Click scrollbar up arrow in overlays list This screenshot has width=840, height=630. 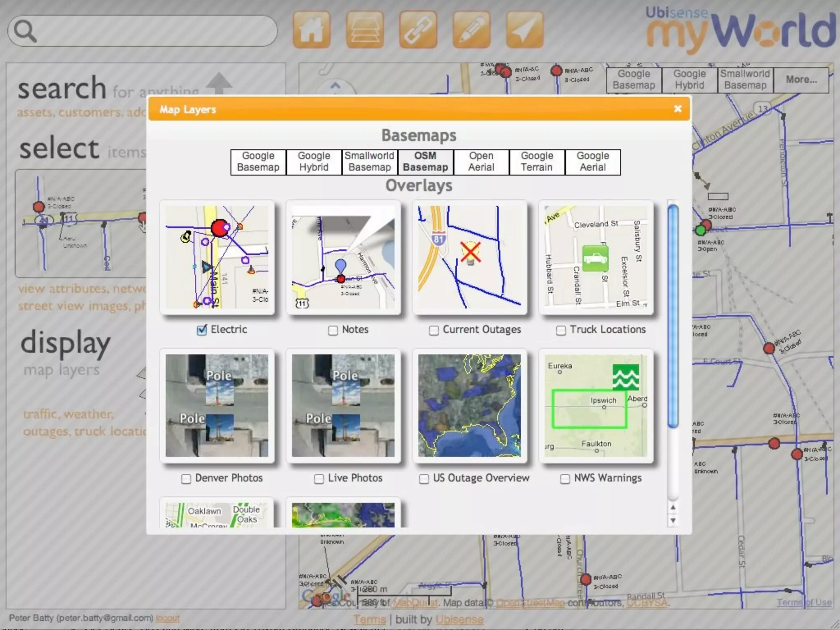click(x=673, y=507)
